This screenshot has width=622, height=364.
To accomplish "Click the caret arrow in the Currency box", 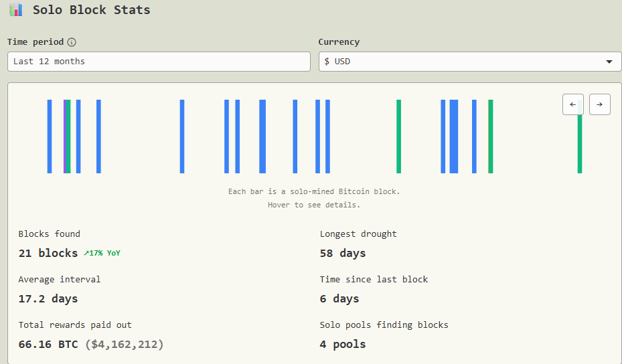I will tap(609, 62).
